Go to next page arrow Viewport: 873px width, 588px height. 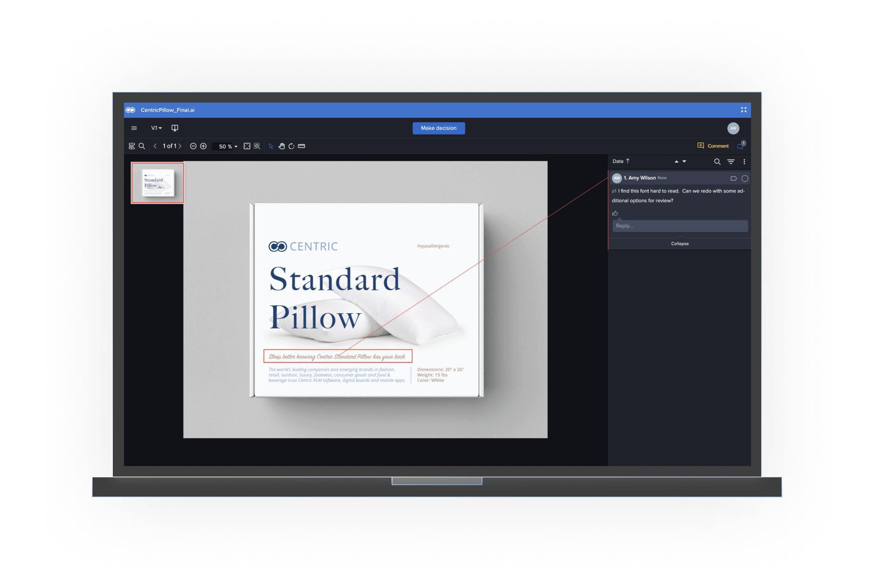[x=180, y=146]
